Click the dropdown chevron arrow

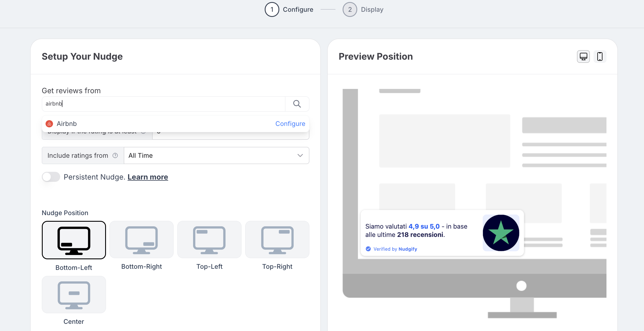coord(300,155)
